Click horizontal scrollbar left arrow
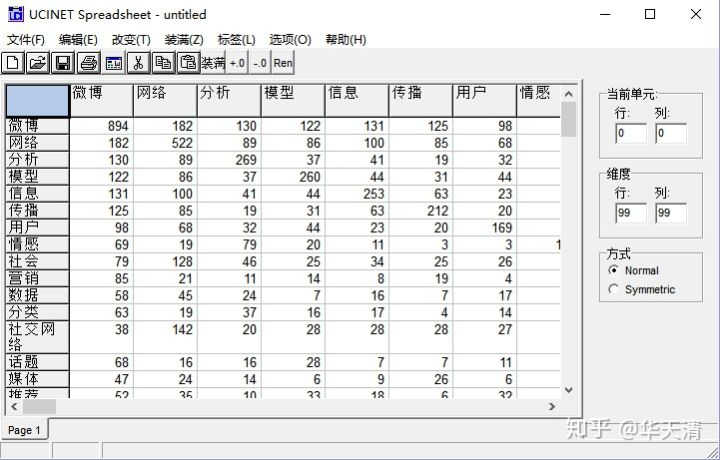Image resolution: width=720 pixels, height=460 pixels. [14, 406]
